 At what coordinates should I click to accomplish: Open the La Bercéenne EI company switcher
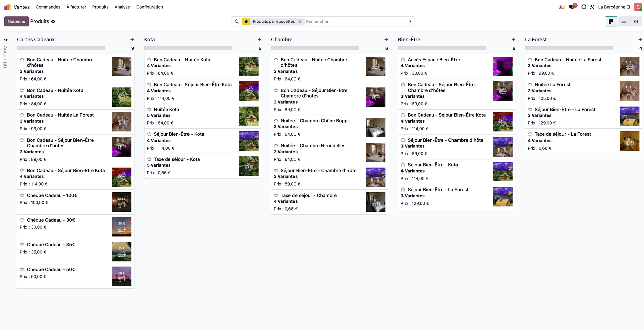click(614, 7)
